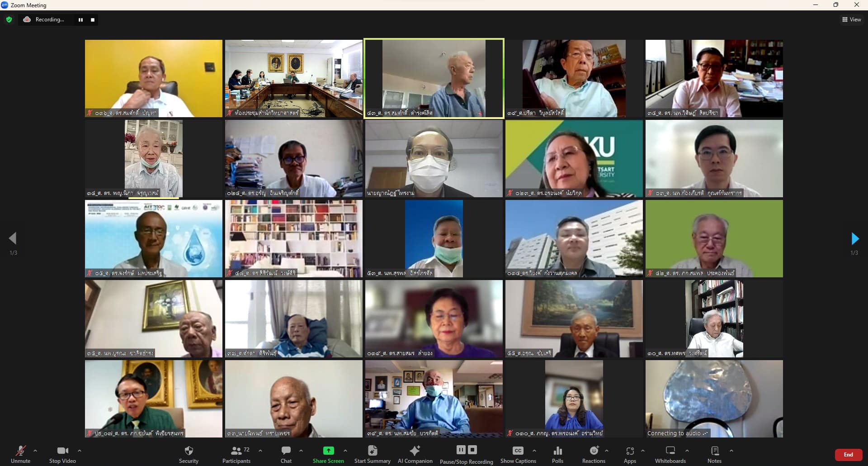Toggle Show Captions
868x466 pixels.
coord(518,454)
